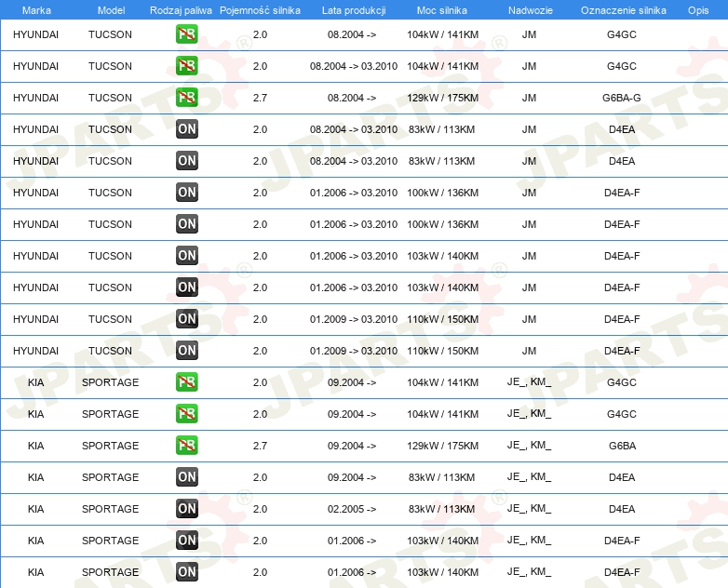Select 83kW / 113KM in Sportage 02.2005 row
The height and width of the screenshot is (588, 728).
(x=441, y=509)
